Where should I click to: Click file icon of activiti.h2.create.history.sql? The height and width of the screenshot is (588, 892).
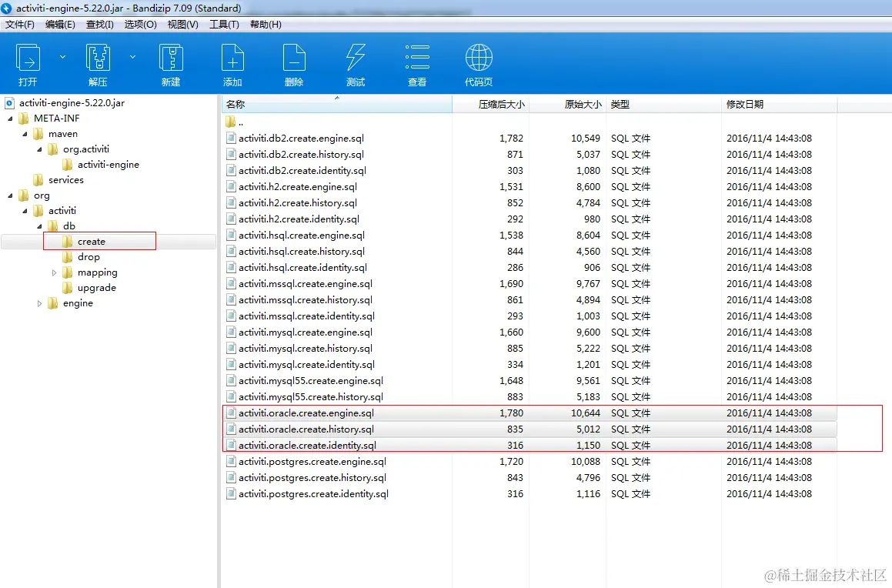coord(231,203)
